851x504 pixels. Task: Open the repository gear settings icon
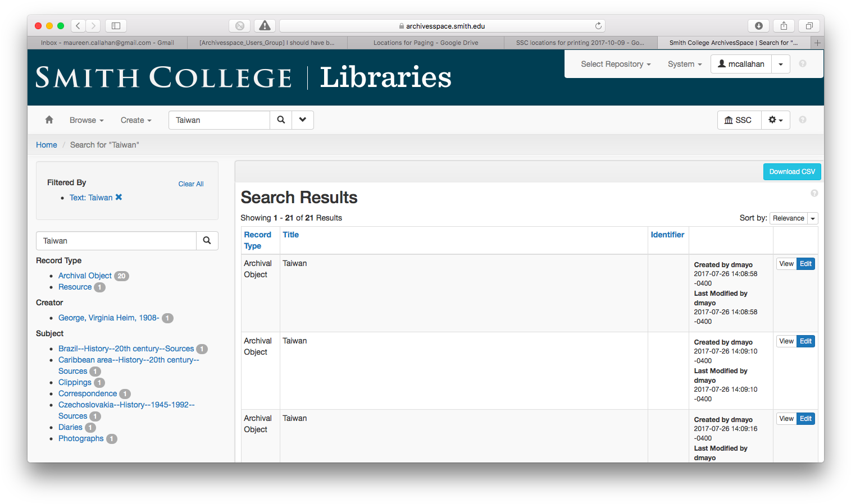point(775,120)
